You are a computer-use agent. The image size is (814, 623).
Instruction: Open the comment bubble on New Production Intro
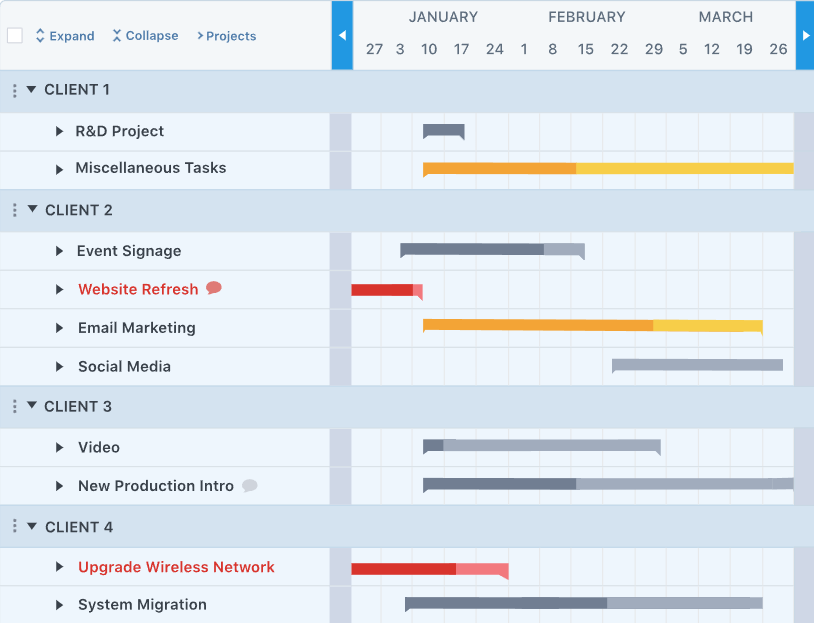coord(250,485)
